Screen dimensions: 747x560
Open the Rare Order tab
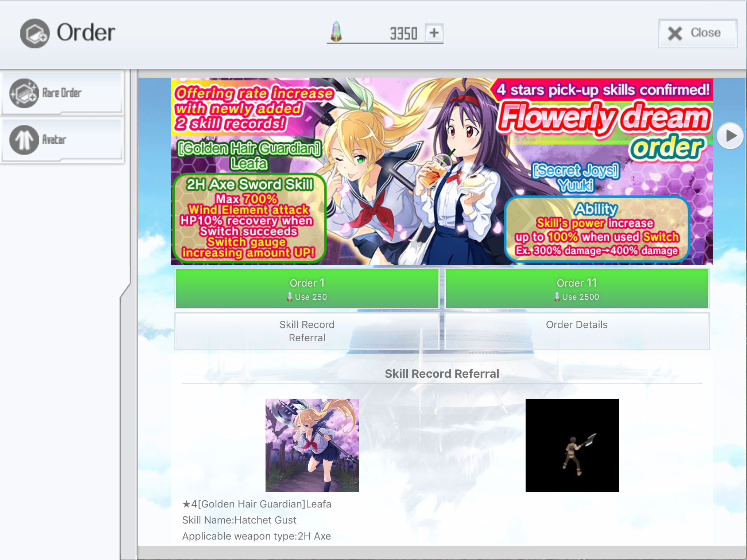[62, 94]
